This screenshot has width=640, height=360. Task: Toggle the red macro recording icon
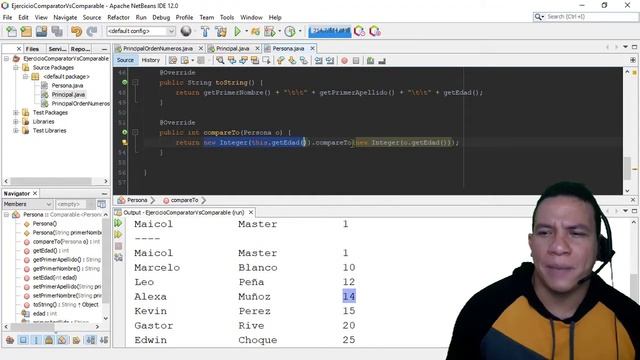tap(344, 60)
